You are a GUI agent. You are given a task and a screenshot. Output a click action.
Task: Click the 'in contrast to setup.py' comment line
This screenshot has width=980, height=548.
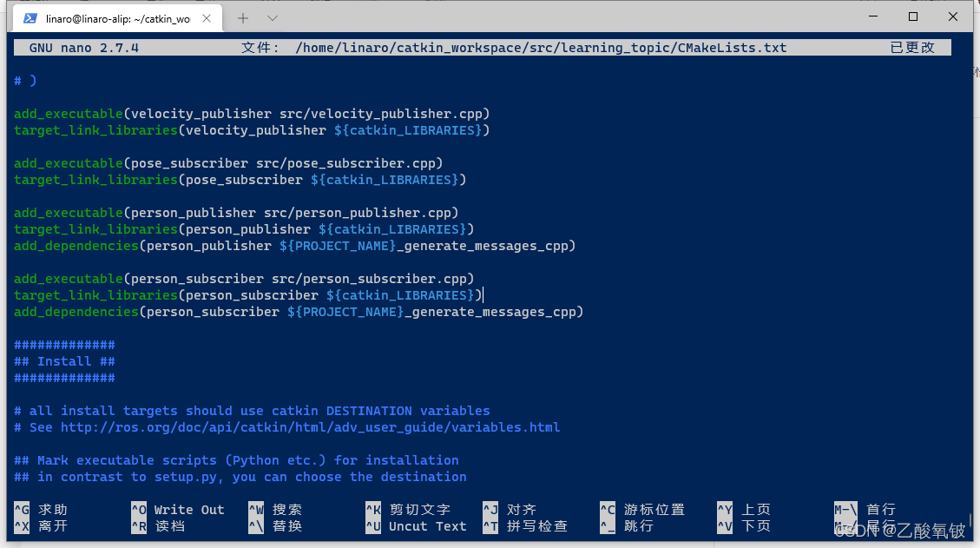(240, 477)
